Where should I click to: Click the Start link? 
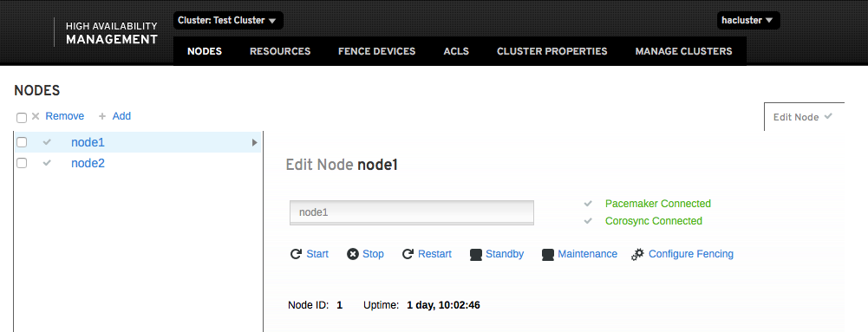coord(317,254)
